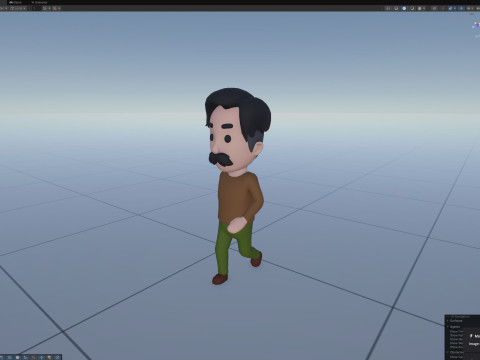Image resolution: width=480 pixels, height=360 pixels.
Task: Open the Global handle rotation dropdown
Action: 18,8
